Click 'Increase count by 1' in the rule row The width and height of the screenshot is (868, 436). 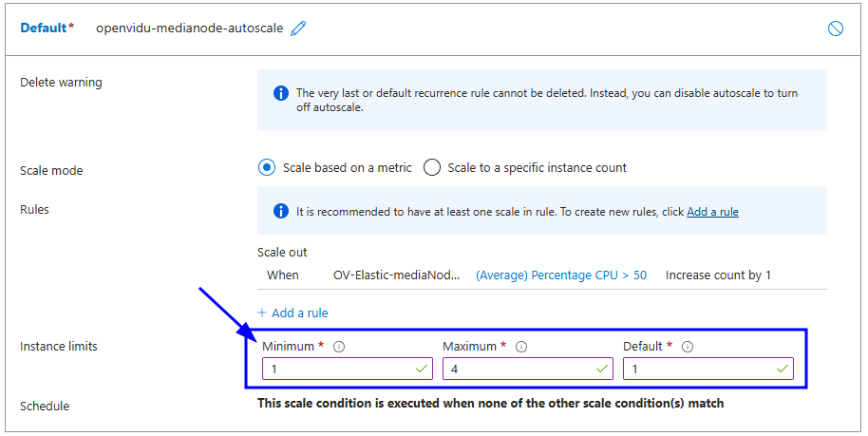tap(718, 275)
